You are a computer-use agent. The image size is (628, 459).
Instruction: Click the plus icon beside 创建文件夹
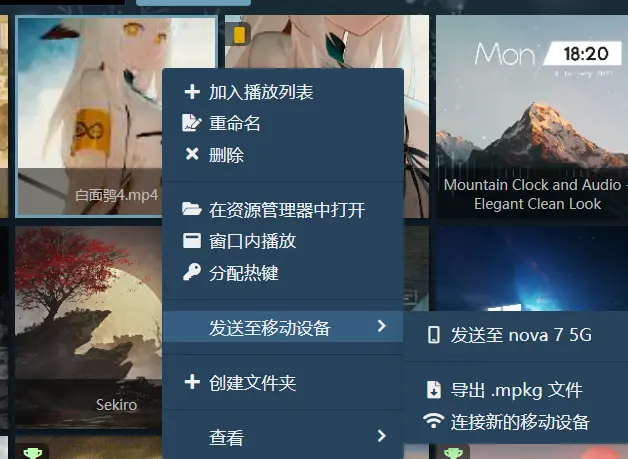pyautogui.click(x=192, y=382)
